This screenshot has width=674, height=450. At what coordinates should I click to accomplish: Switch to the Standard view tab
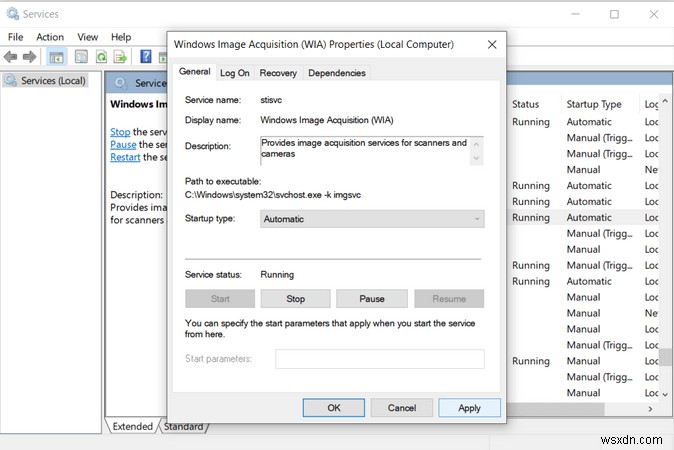(184, 427)
